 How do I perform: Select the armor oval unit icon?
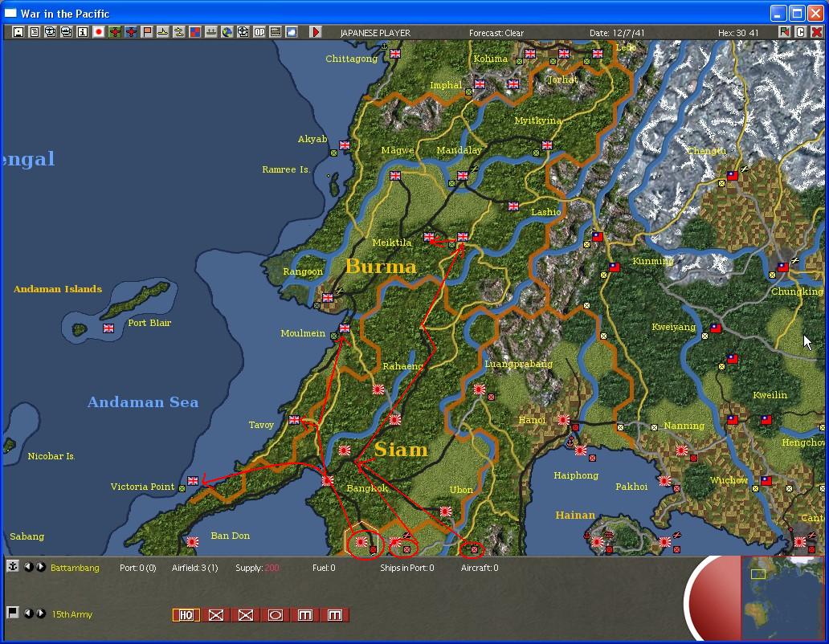click(x=276, y=615)
